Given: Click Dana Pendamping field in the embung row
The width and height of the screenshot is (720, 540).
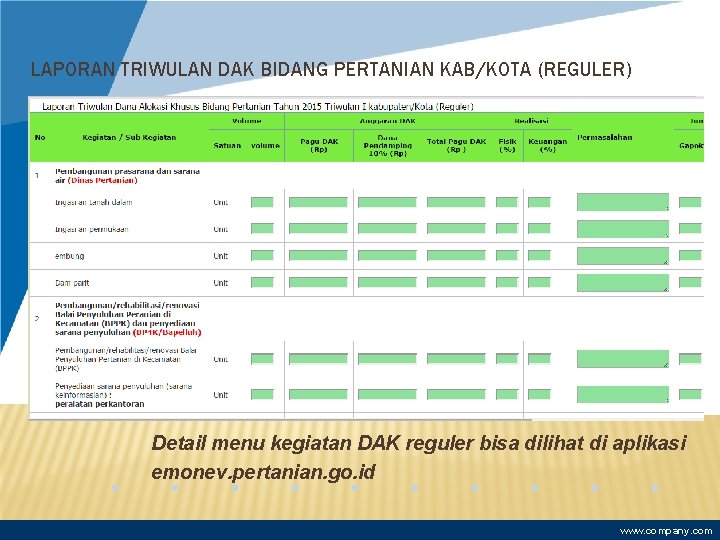Looking at the screenshot, I should 387,256.
